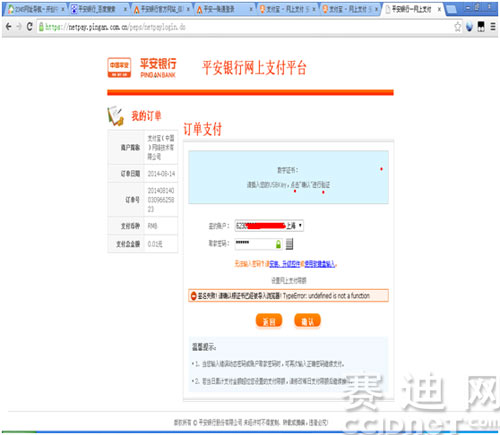Click the footer copyright 平安银行 text
The width and height of the screenshot is (500, 435).
251,423
